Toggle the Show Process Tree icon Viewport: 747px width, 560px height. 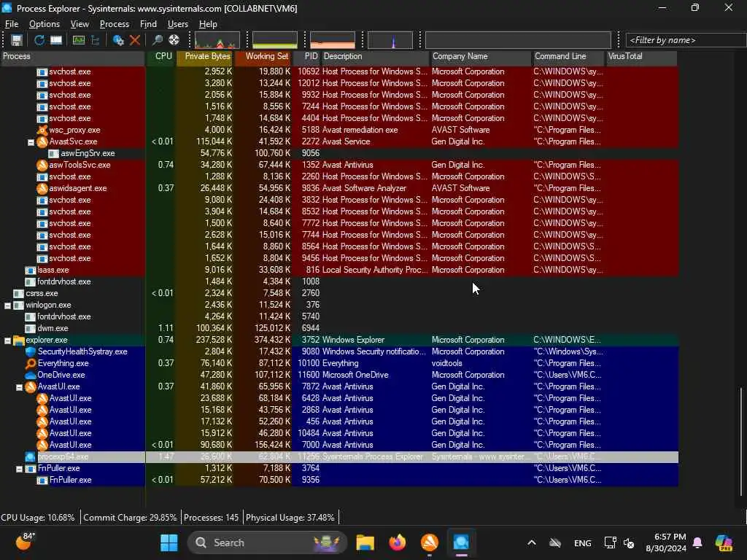(x=96, y=41)
